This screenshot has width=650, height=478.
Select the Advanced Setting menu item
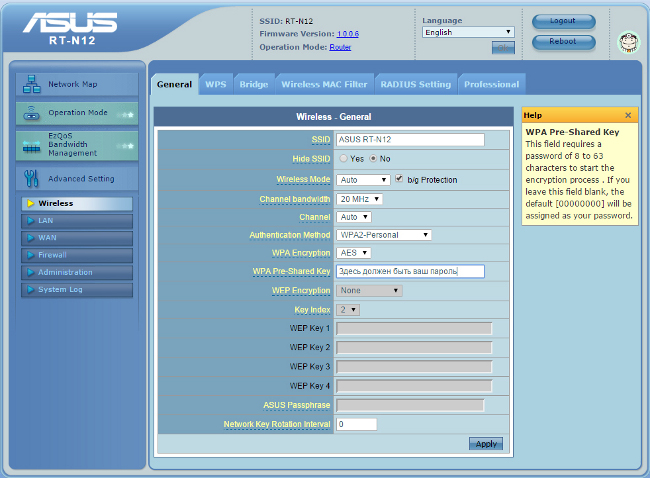(77, 179)
